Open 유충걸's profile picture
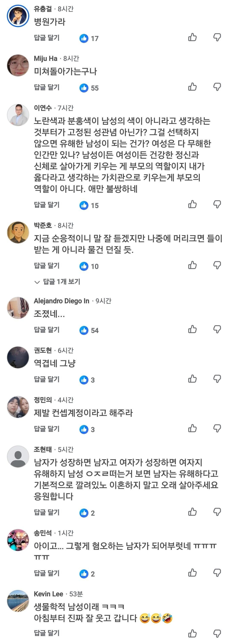 pos(18,16)
